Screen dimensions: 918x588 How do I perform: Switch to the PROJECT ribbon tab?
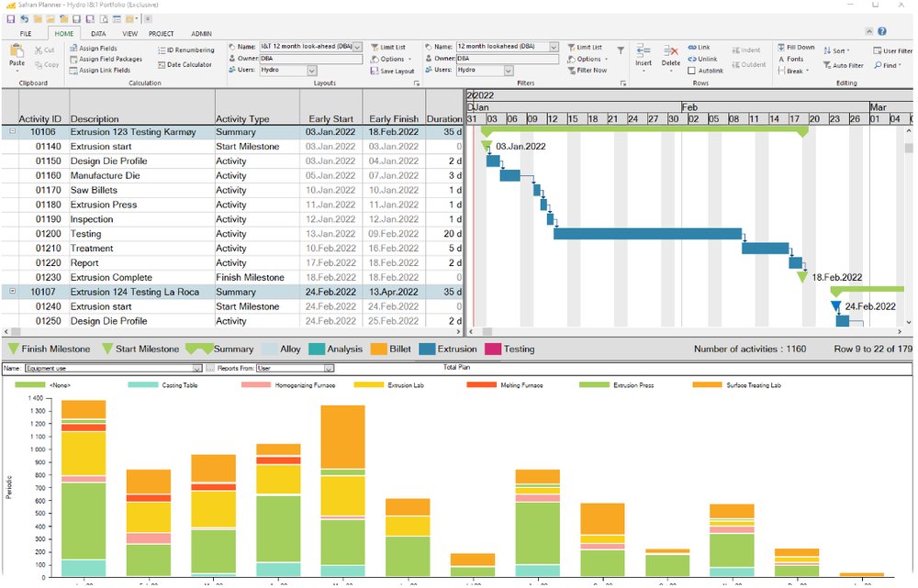click(161, 34)
